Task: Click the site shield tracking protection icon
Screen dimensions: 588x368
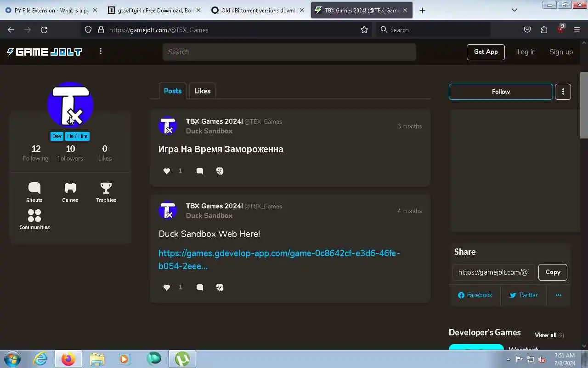Action: (x=88, y=29)
